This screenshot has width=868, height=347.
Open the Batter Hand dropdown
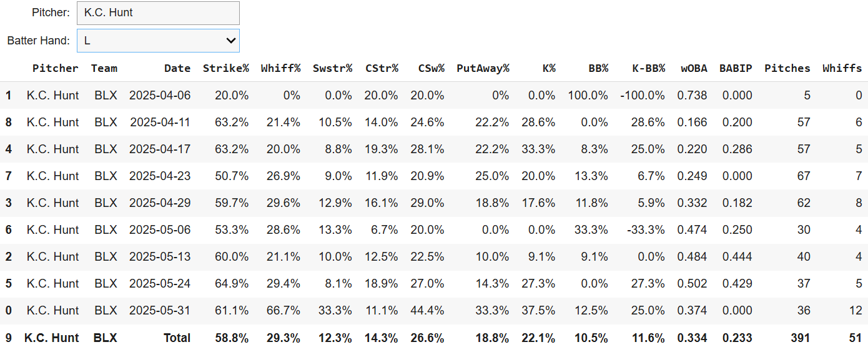tap(158, 41)
